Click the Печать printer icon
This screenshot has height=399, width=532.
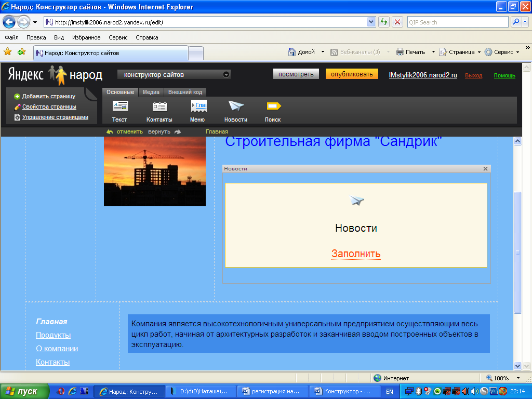pyautogui.click(x=400, y=52)
